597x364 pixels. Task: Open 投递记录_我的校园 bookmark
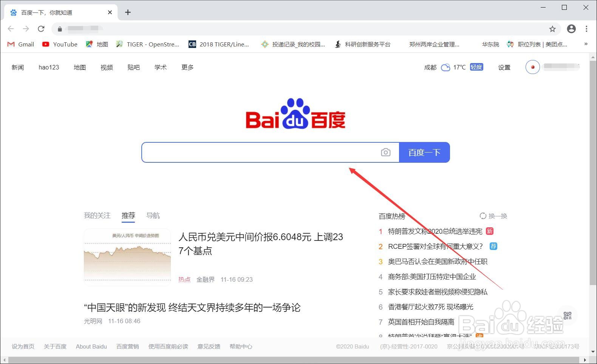coord(293,44)
